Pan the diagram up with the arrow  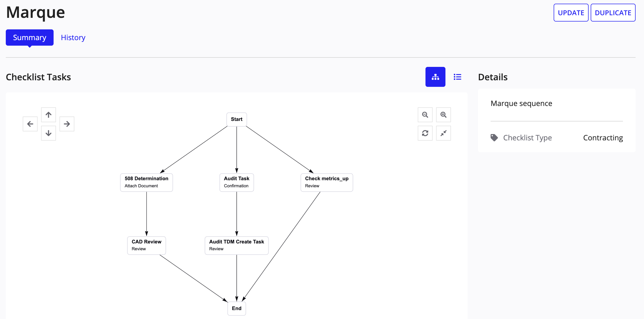coord(49,115)
